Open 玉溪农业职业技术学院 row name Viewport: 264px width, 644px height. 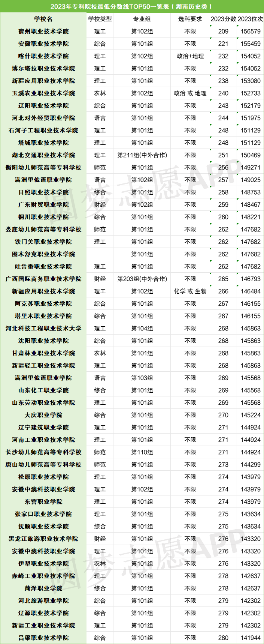coord(43,93)
